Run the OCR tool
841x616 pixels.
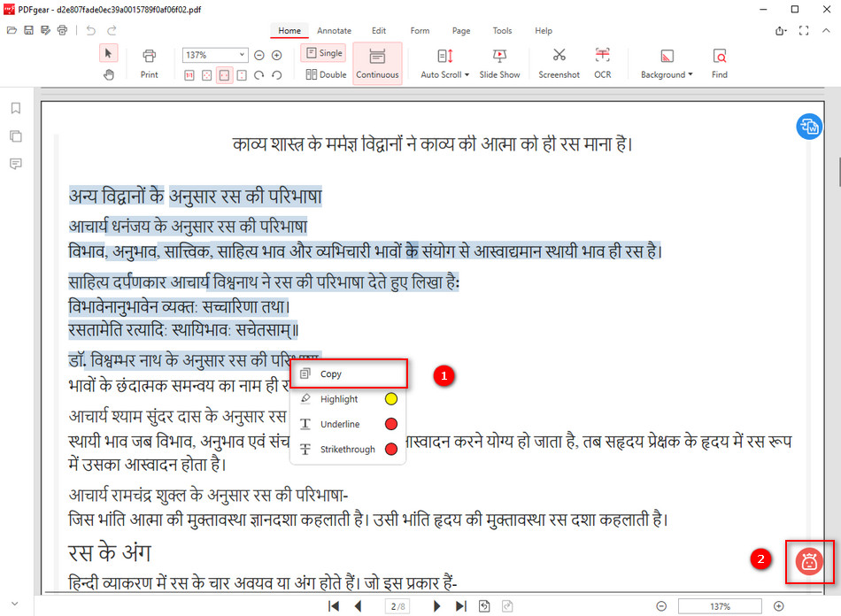pos(602,64)
